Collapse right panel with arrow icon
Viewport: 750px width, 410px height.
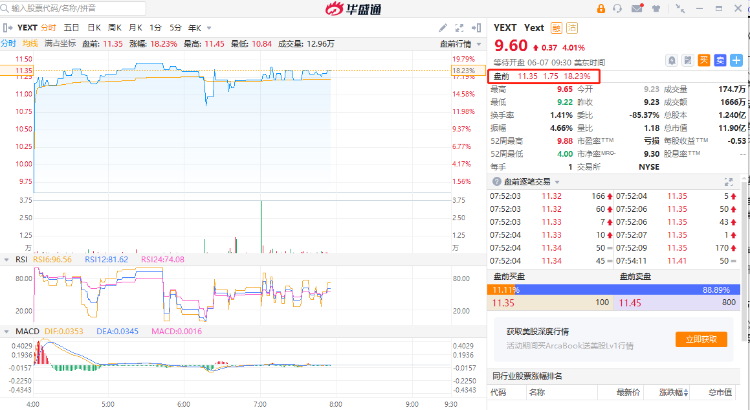(476, 28)
